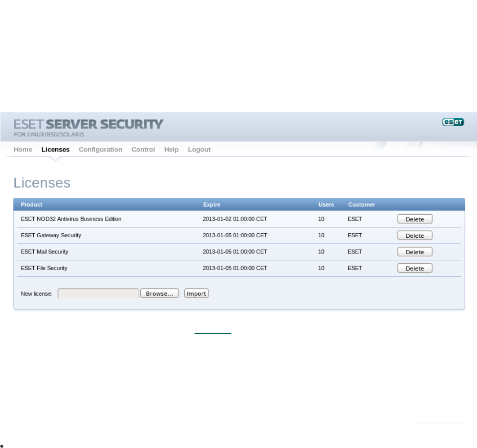Viewport: 477px width, 448px height.
Task: Click the Users column header
Action: point(326,204)
